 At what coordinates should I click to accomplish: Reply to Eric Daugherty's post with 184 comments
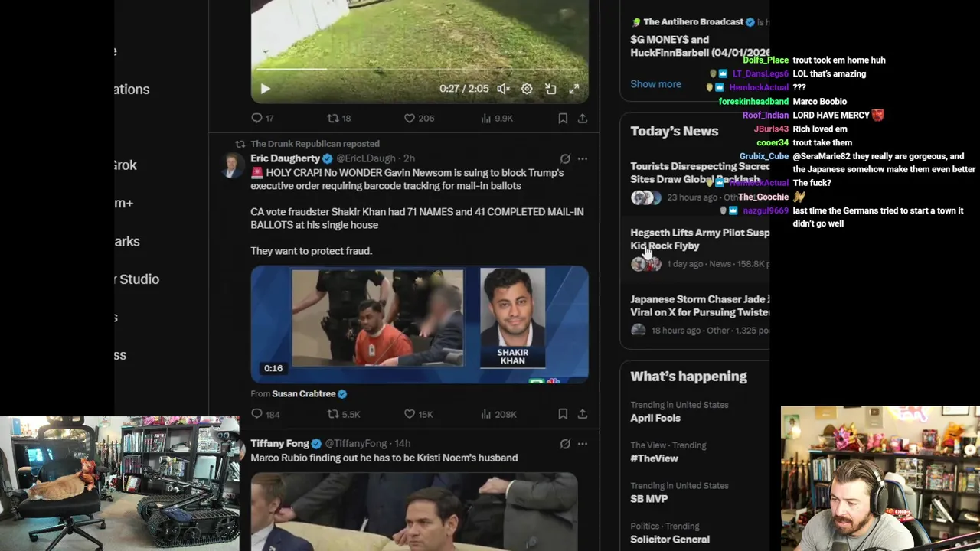[x=265, y=414]
